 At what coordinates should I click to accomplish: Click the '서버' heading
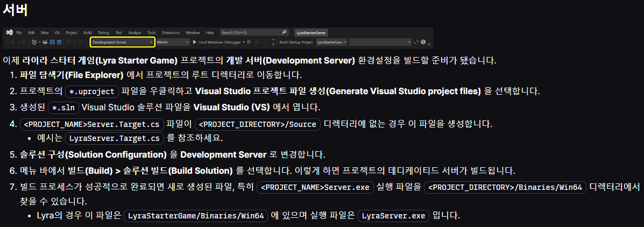click(15, 10)
